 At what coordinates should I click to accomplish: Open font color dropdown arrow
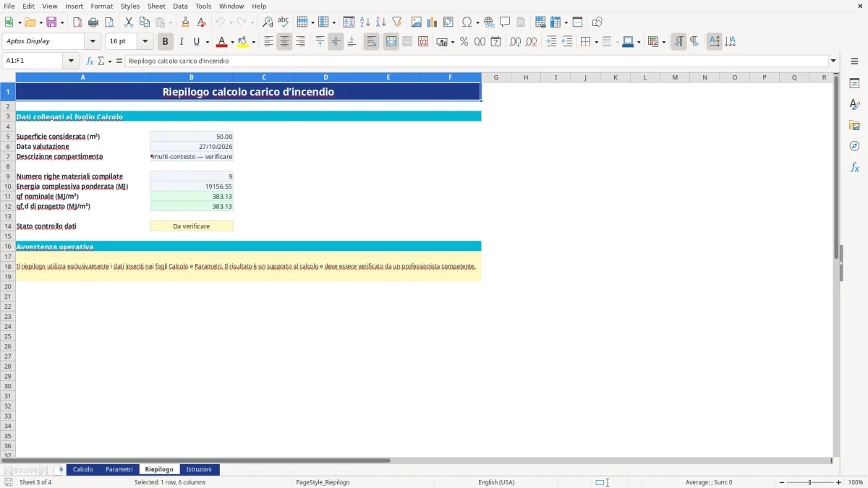click(x=232, y=42)
